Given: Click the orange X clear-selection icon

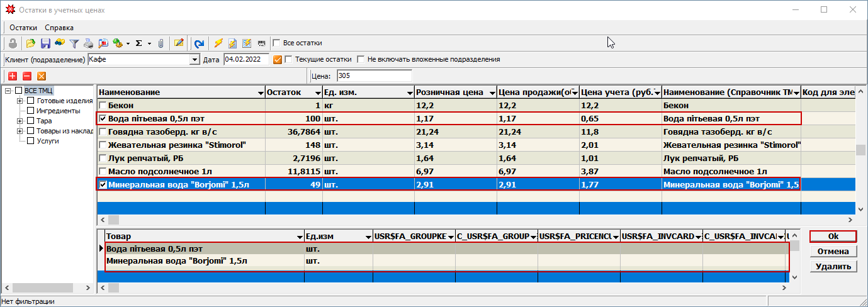Looking at the screenshot, I should coord(42,76).
